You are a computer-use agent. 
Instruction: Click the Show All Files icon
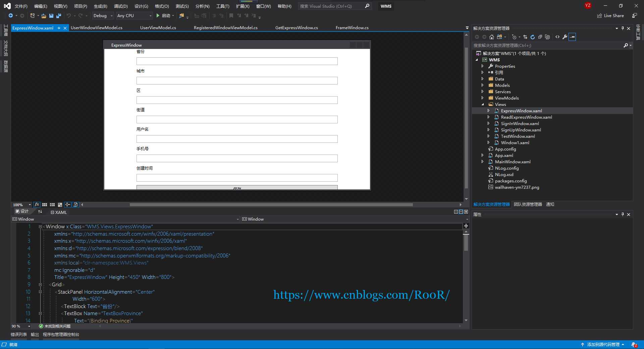coord(547,37)
